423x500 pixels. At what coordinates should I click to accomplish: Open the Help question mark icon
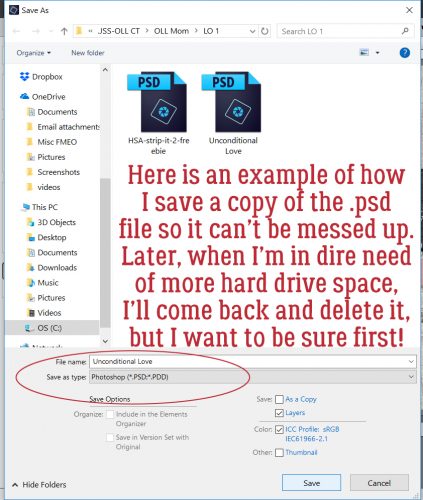tap(405, 53)
